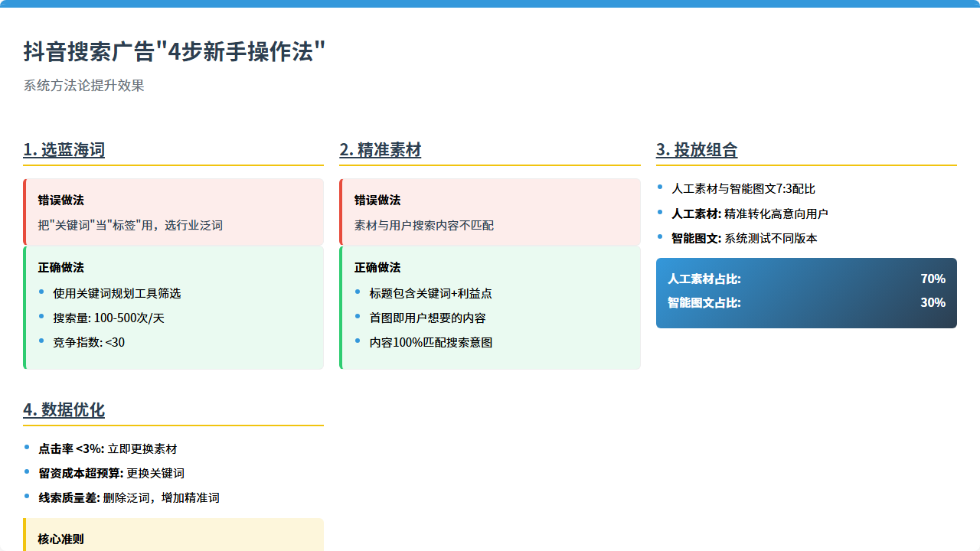This screenshot has width=980, height=551.
Task: Click bullet 搜索量: 100-500次/天
Action: [x=109, y=318]
